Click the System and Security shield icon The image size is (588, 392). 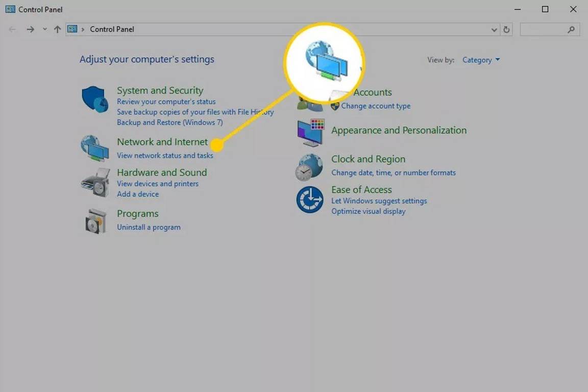[x=95, y=99]
